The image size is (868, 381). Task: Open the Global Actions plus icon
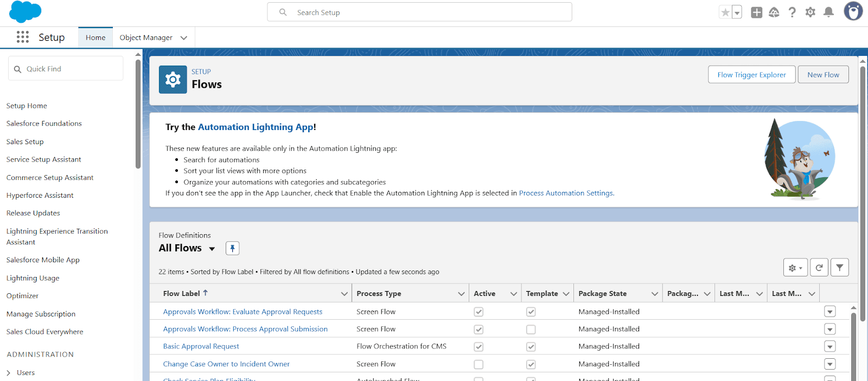click(756, 12)
